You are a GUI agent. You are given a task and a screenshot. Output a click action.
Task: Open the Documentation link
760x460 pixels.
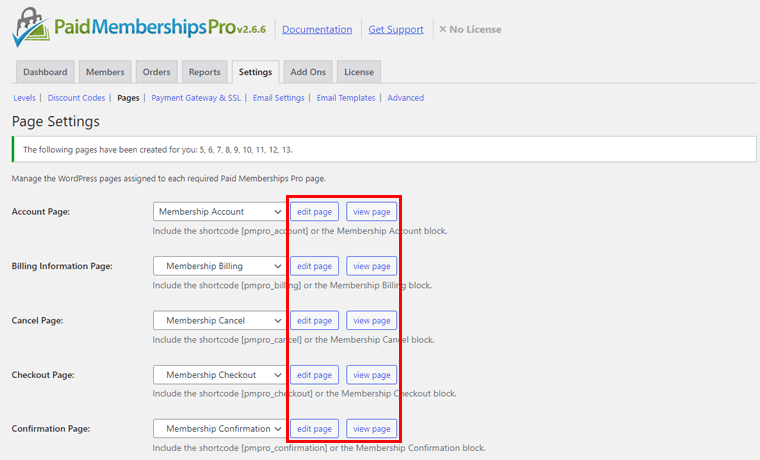[x=317, y=30]
